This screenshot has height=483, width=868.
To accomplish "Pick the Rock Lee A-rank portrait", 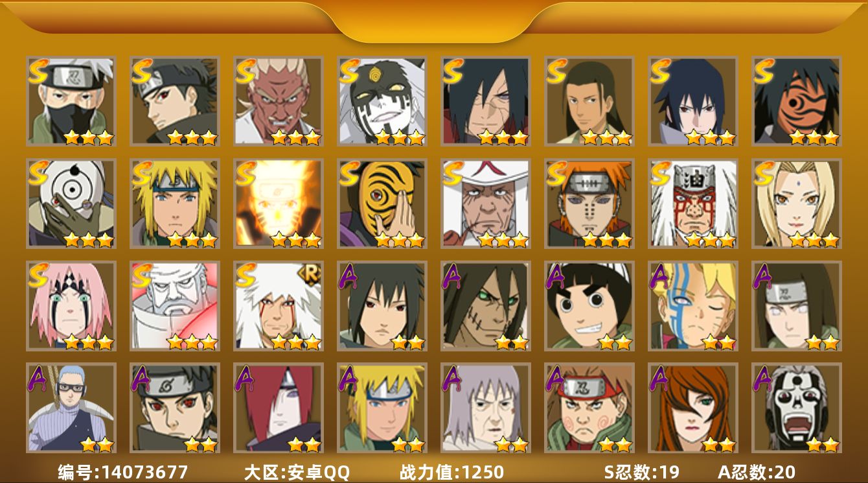I will tap(589, 306).
